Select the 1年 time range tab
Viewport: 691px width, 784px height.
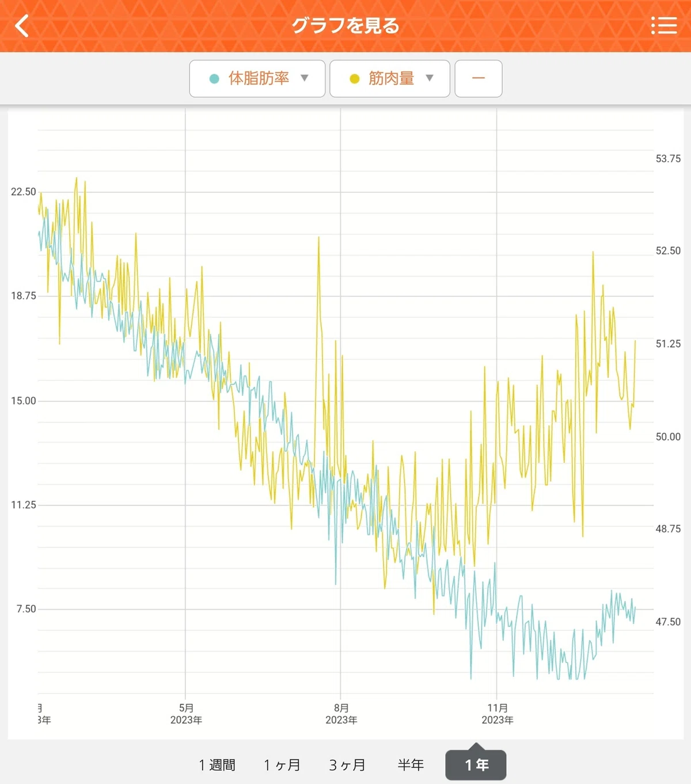coord(476,765)
